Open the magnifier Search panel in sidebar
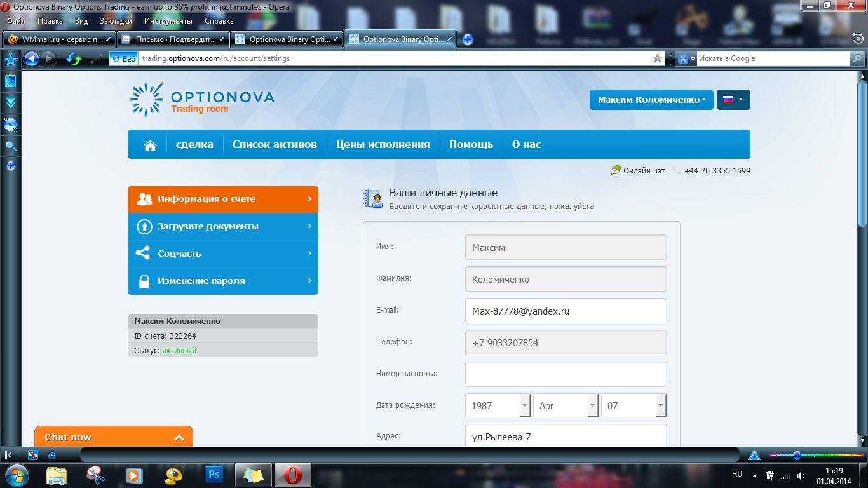The image size is (868, 488). coord(10,146)
